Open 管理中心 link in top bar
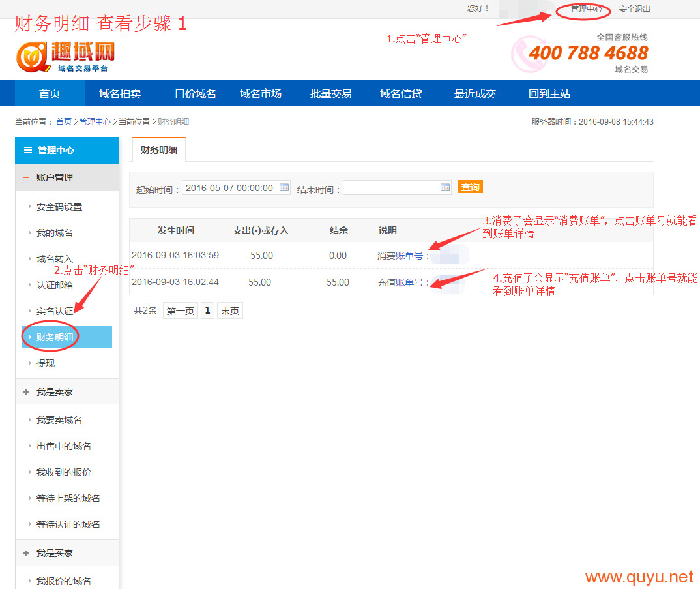This screenshot has height=589, width=700. pyautogui.click(x=586, y=9)
